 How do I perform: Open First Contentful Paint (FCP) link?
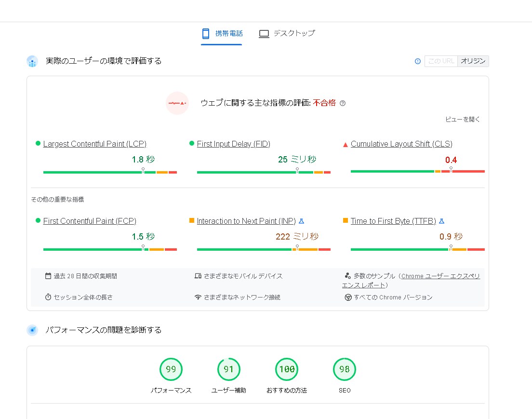point(90,221)
